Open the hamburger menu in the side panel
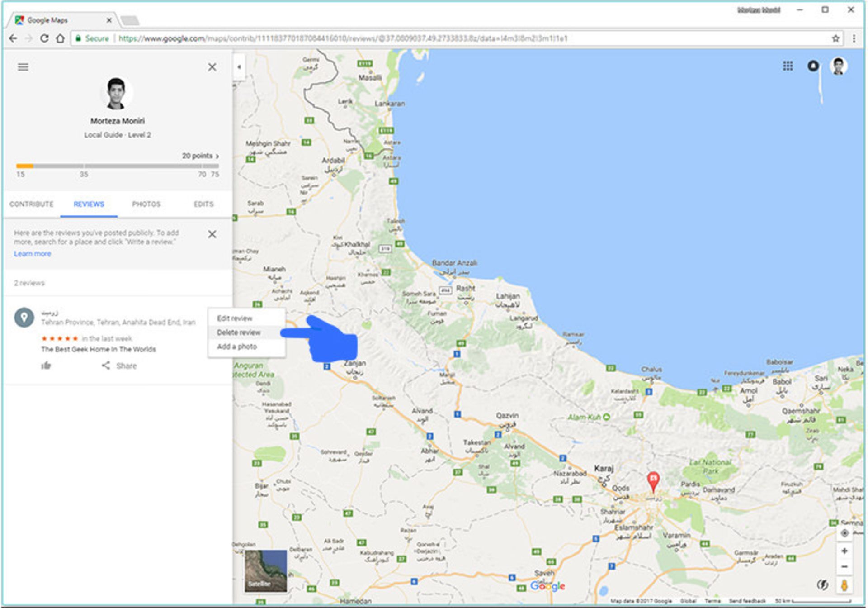This screenshot has width=868, height=608. click(x=23, y=67)
